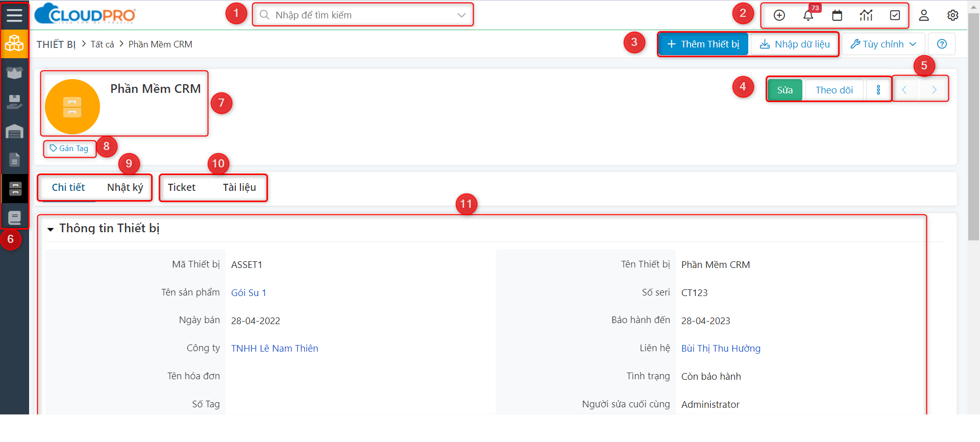
Task: Collapse Thông tin Thiết bị section
Action: 51,229
